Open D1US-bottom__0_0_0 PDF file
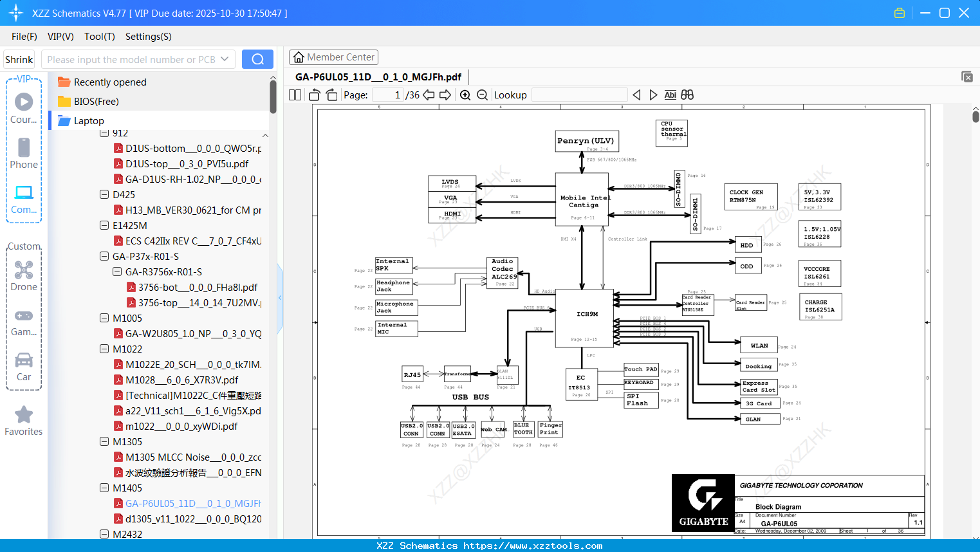Image resolution: width=980 pixels, height=552 pixels. (x=188, y=148)
